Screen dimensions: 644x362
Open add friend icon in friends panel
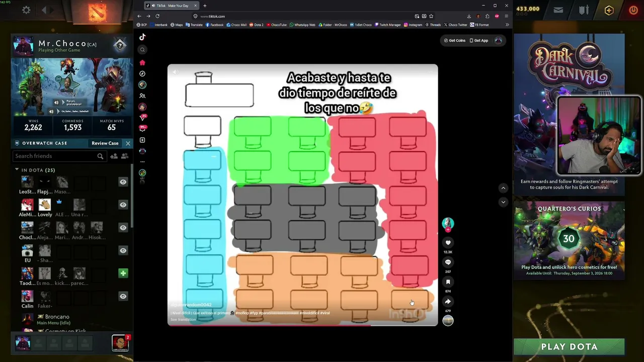click(114, 156)
